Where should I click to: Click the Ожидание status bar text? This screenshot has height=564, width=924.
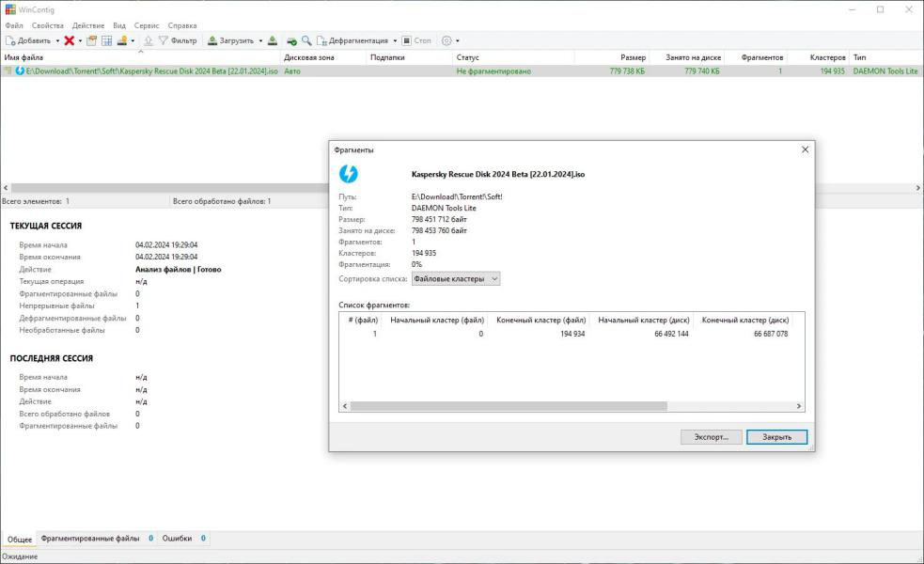click(x=20, y=556)
